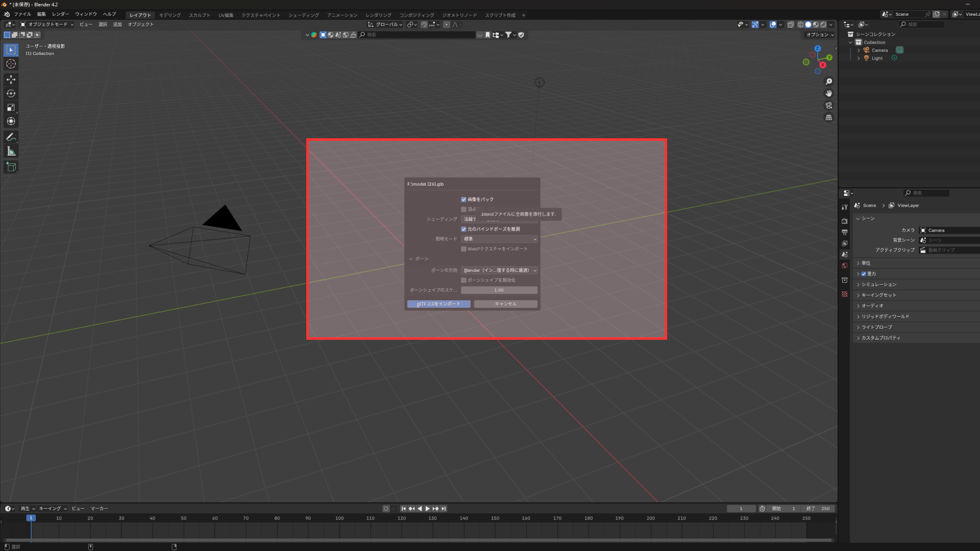This screenshot has height=551, width=980.
Task: Uncheck the 画像をパック checkbox
Action: pos(463,199)
